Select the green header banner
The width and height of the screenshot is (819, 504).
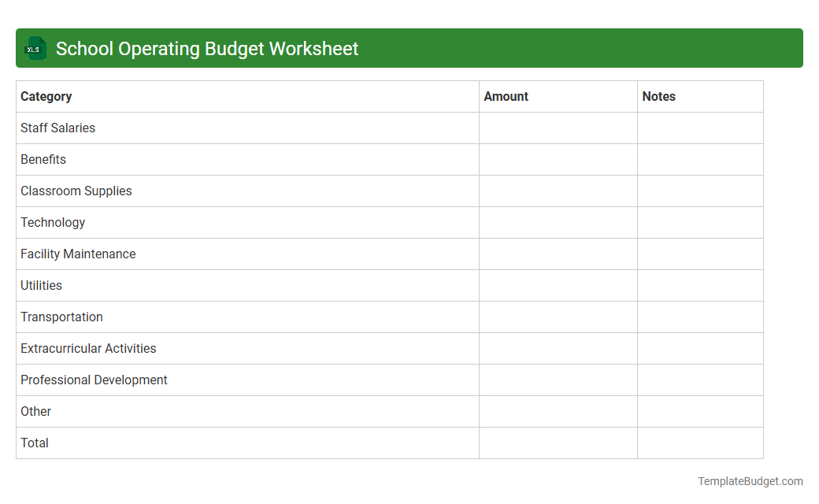(409, 48)
